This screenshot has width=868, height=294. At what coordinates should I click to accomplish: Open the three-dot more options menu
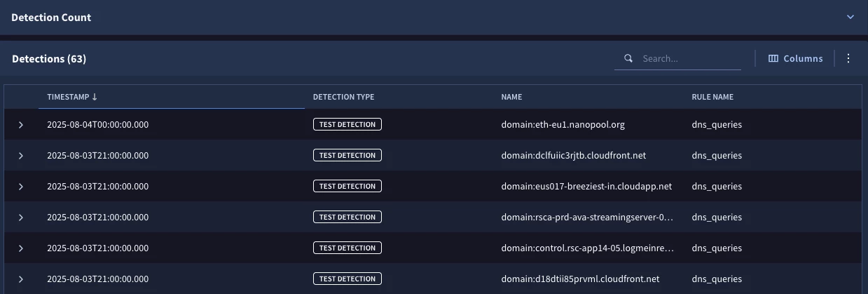coord(848,58)
